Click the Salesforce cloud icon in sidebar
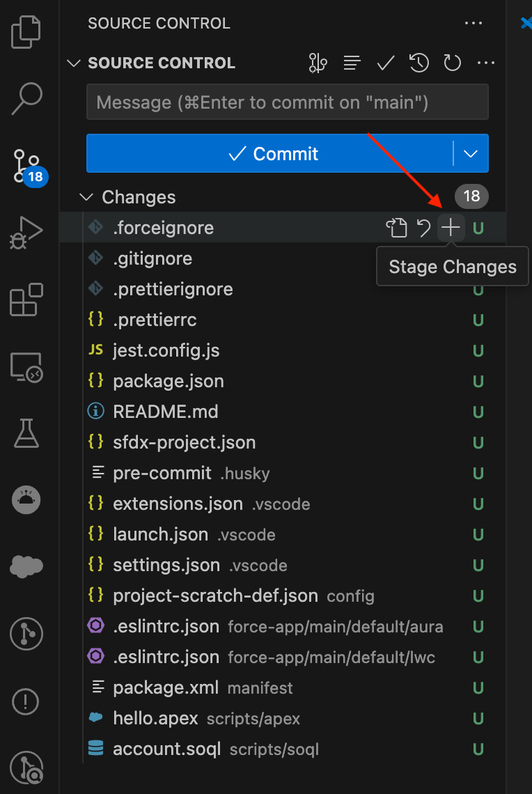Viewport: 532px width, 794px height. 26,566
